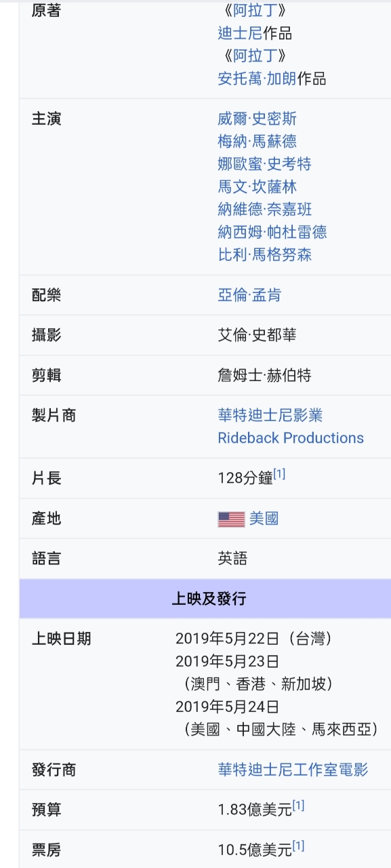Click the 納維德·奈嘉班 link

265,210
